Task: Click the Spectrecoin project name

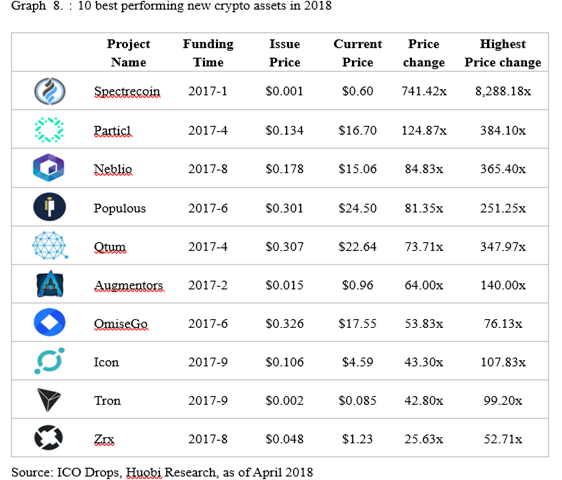Action: point(127,91)
